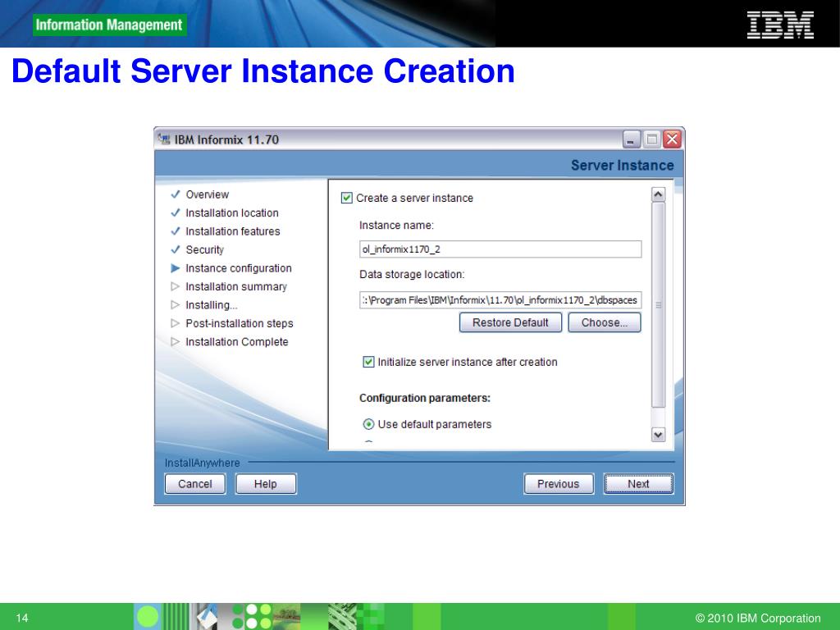Image resolution: width=840 pixels, height=630 pixels.
Task: Select the Instance configuration step
Action: click(239, 268)
